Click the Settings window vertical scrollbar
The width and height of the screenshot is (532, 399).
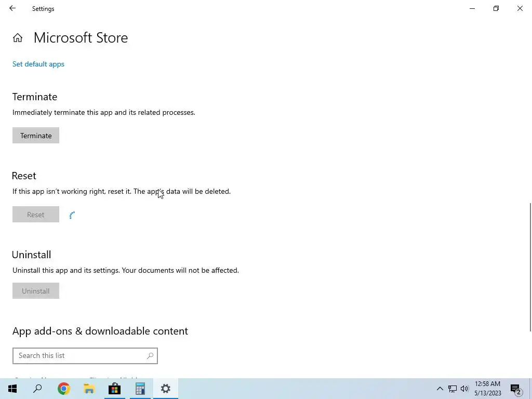530,267
